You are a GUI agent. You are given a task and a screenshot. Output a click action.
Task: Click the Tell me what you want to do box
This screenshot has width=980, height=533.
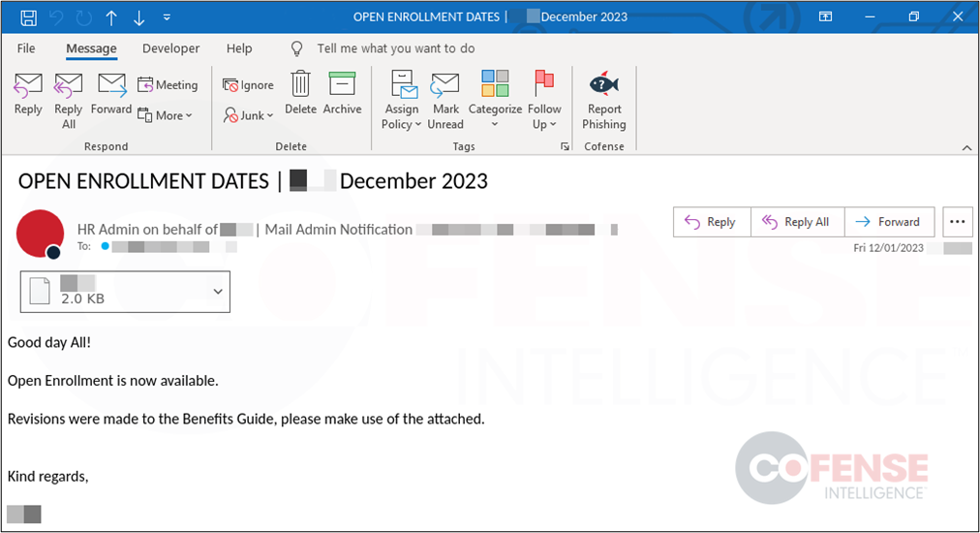tap(396, 48)
